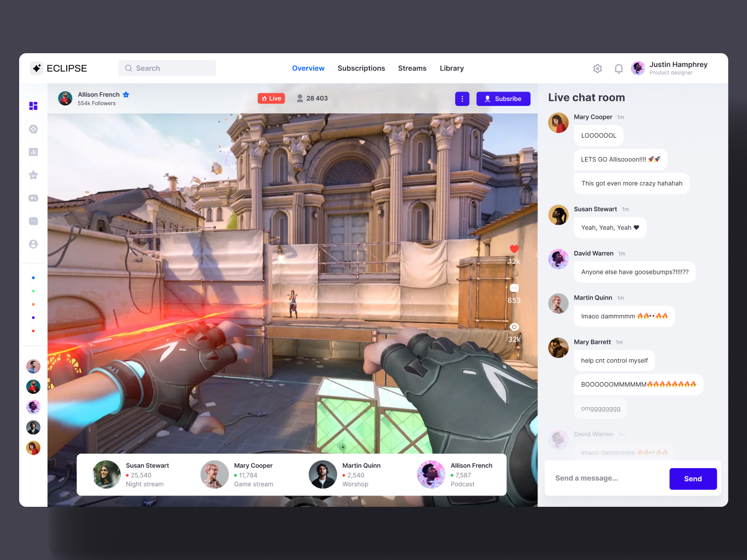
Task: Open the settings gear icon
Action: pyautogui.click(x=598, y=69)
